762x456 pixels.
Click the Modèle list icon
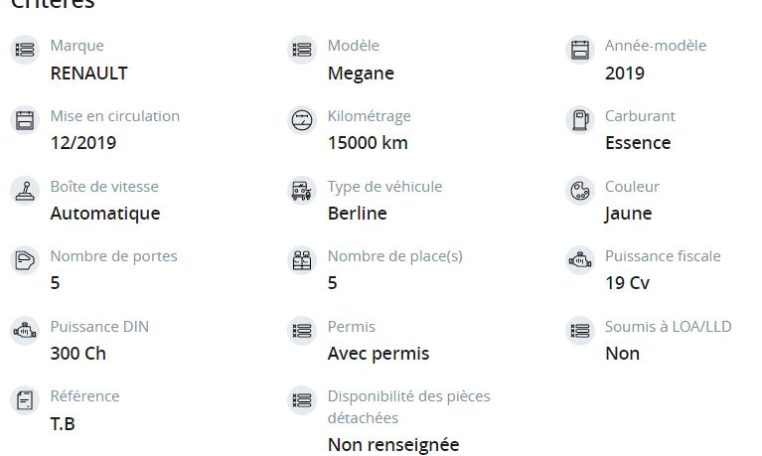pos(302,50)
